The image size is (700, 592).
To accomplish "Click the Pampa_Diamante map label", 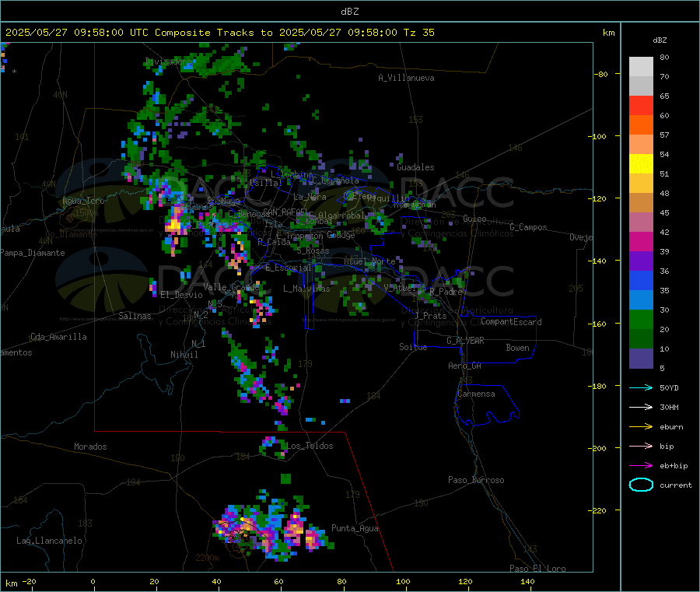I will click(x=33, y=253).
